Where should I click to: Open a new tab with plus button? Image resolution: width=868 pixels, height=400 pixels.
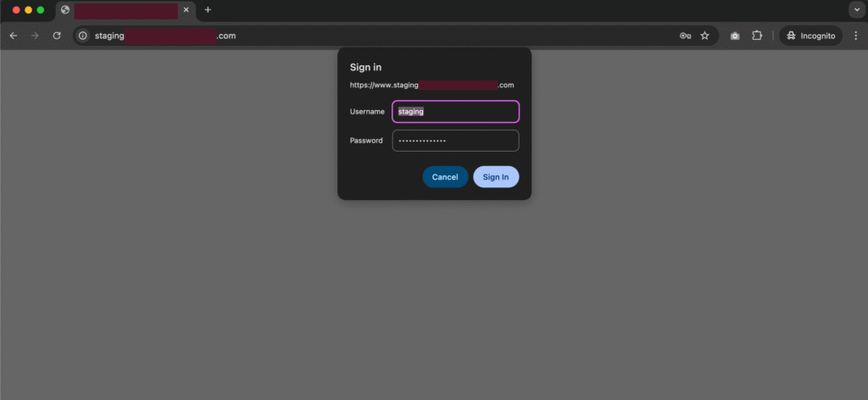pyautogui.click(x=208, y=10)
